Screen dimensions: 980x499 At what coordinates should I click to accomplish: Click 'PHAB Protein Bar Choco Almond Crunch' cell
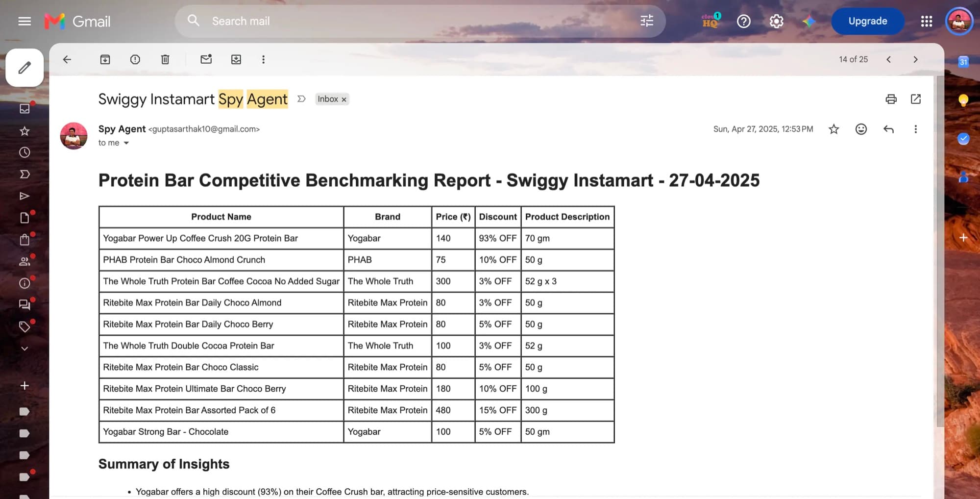[x=221, y=260]
